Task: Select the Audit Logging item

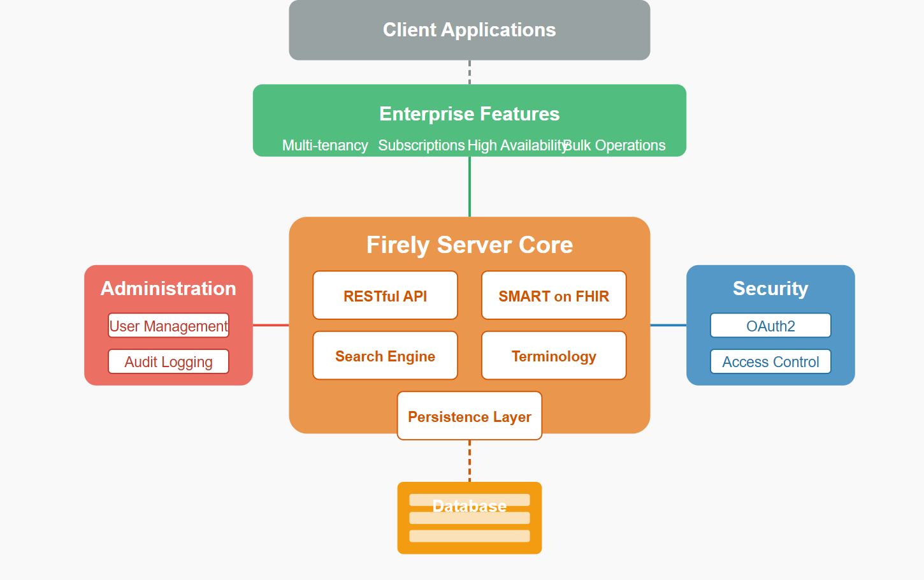Action: (x=168, y=361)
